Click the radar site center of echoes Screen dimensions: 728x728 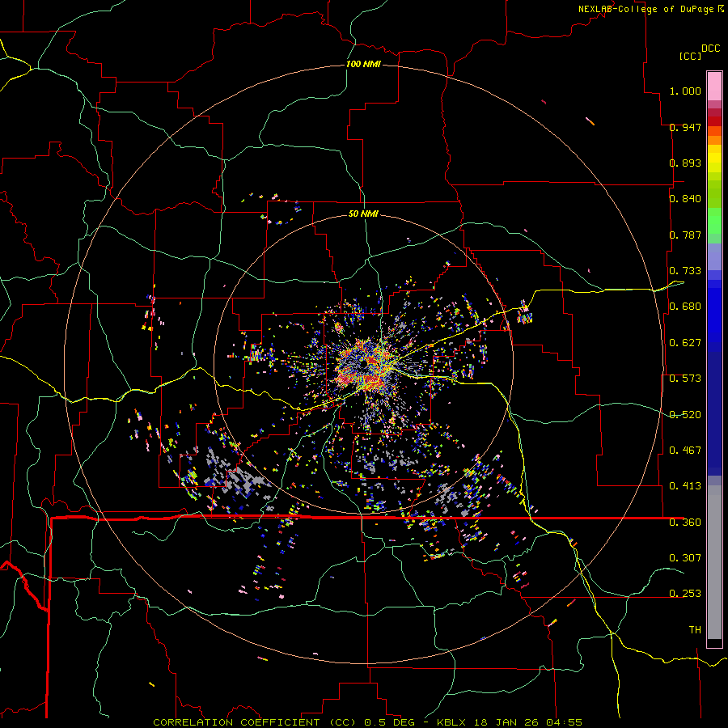click(x=364, y=365)
